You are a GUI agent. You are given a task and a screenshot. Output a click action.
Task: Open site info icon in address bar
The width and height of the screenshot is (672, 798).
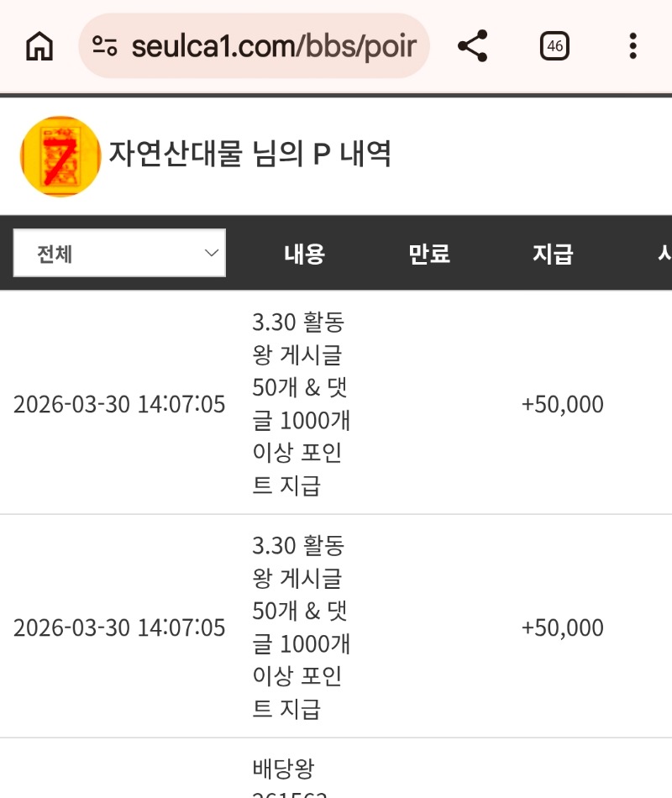tap(105, 46)
